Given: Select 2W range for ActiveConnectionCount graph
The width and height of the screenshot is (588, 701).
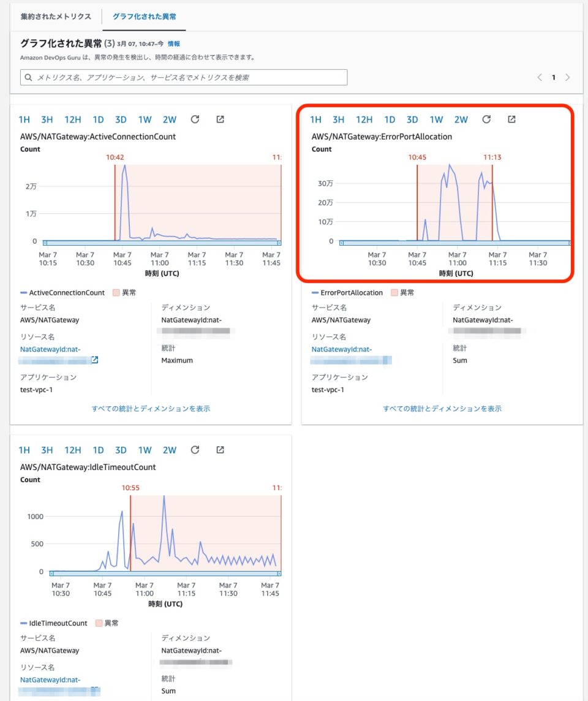Looking at the screenshot, I should point(170,119).
